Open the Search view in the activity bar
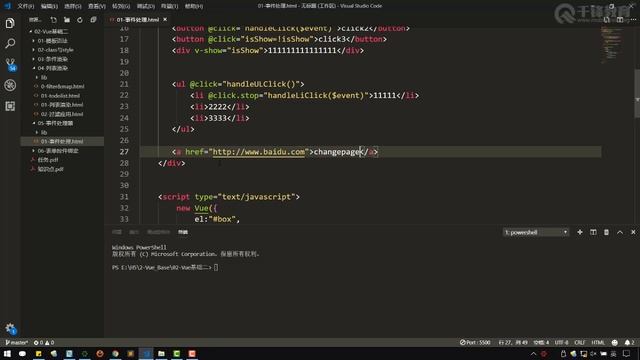Image resolution: width=640 pixels, height=360 pixels. tap(10, 43)
